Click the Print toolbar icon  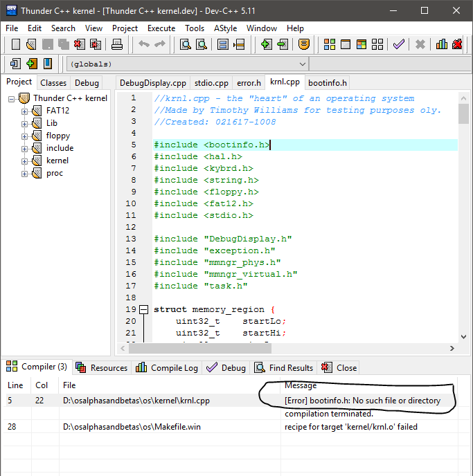tap(117, 44)
